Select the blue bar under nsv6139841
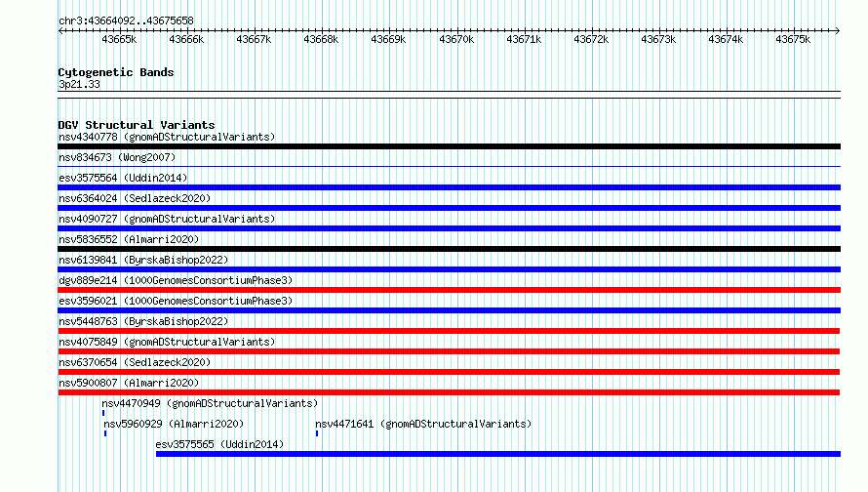Image resolution: width=868 pixels, height=492 pixels. [x=449, y=269]
